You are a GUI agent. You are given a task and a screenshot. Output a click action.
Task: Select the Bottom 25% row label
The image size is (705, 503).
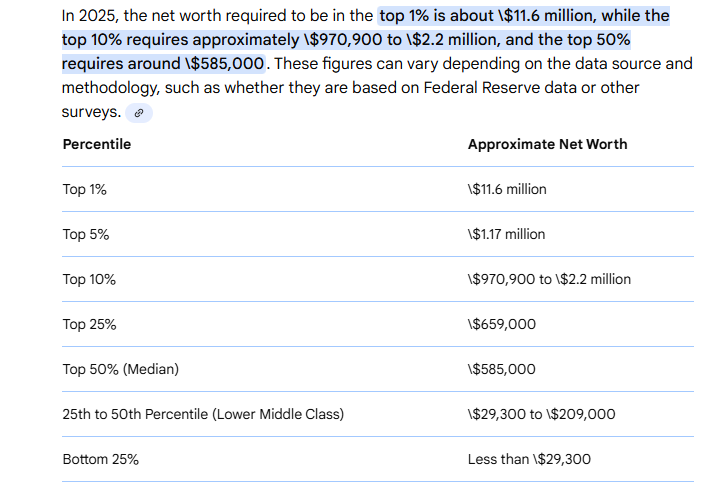(100, 459)
